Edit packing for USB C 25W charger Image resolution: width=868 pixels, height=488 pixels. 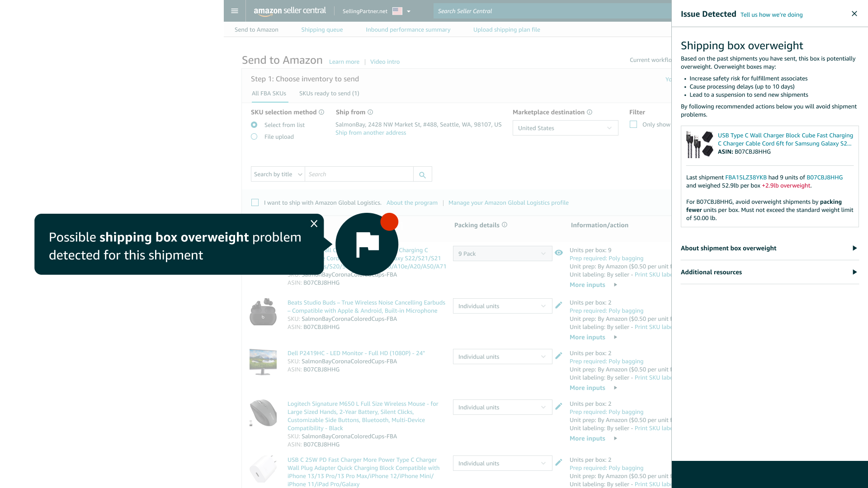[559, 462]
